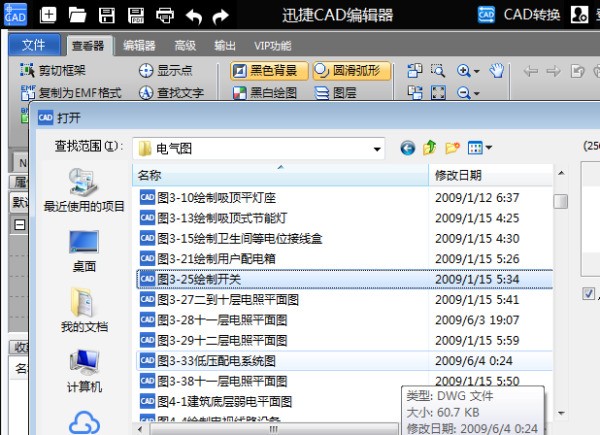This screenshot has height=435, width=600.
Task: Toggle 黑色背景 mode
Action: [269, 71]
